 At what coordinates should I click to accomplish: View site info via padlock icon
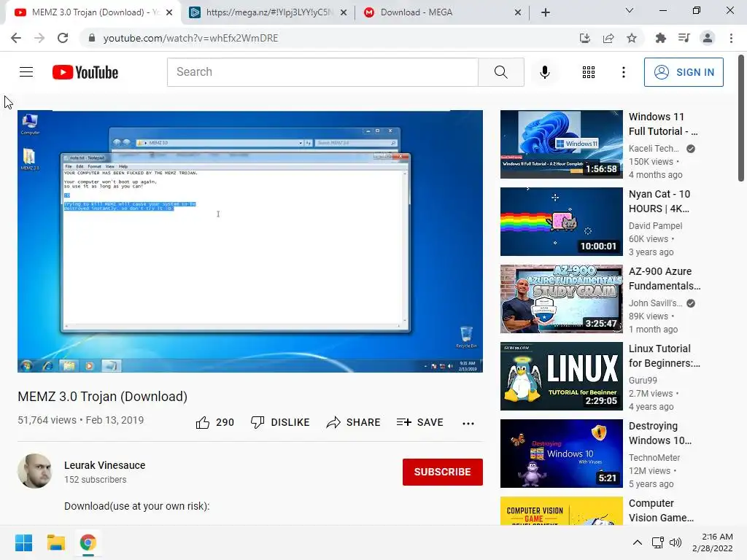[x=91, y=38]
